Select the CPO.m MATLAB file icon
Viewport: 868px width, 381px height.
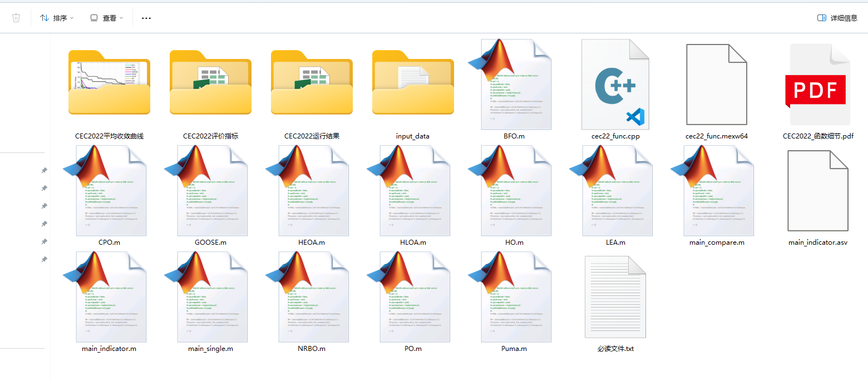[105, 191]
